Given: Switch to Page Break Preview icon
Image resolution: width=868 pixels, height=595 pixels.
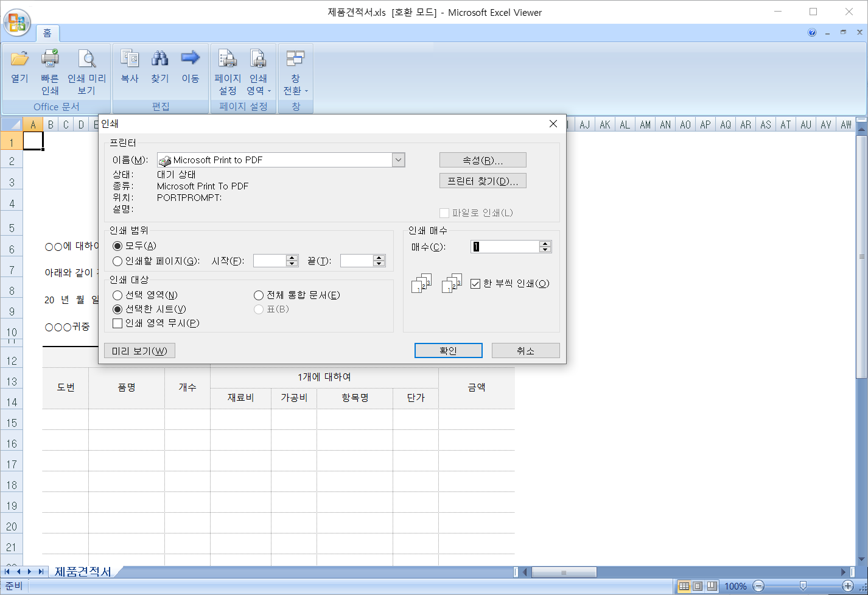Looking at the screenshot, I should (x=711, y=586).
